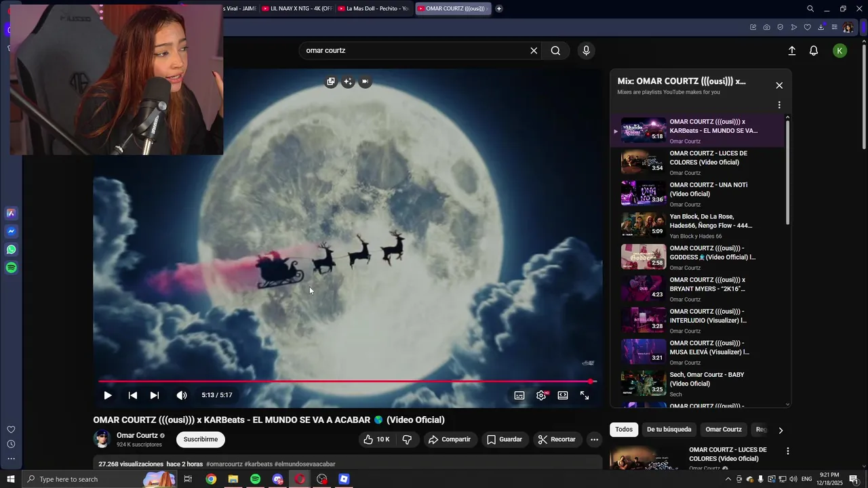This screenshot has height=488, width=868.
Task: Open more actions below the video
Action: click(594, 439)
